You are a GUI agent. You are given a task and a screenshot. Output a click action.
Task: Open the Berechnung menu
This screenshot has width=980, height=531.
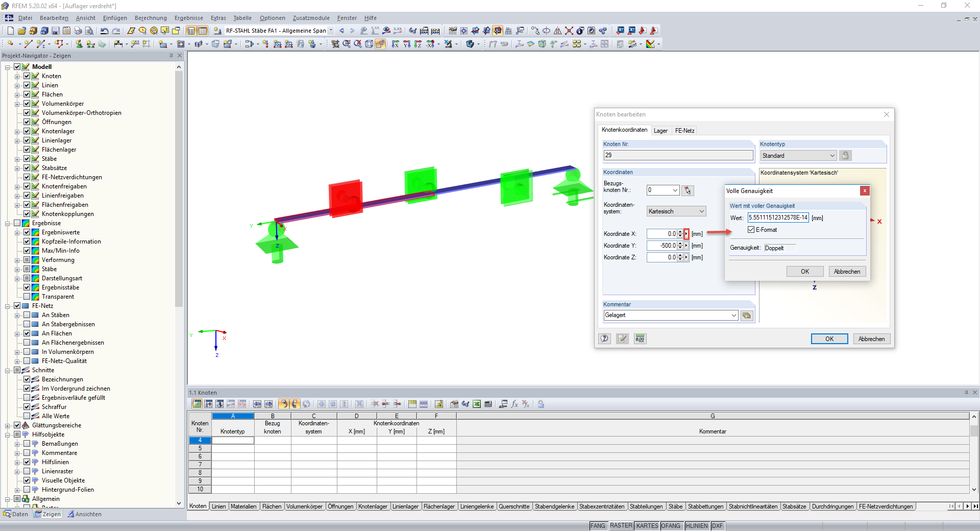(151, 18)
